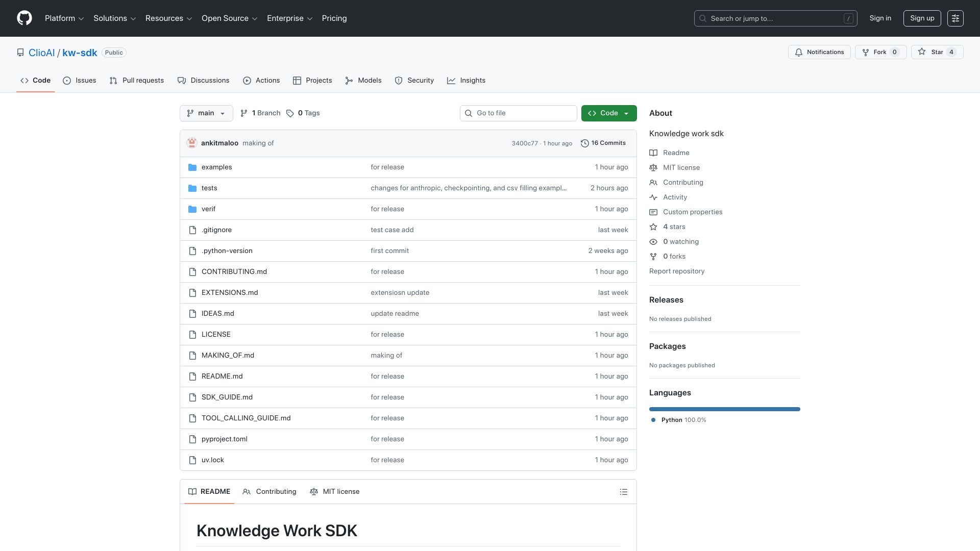
Task: Open the Actions tab
Action: [x=261, y=81]
